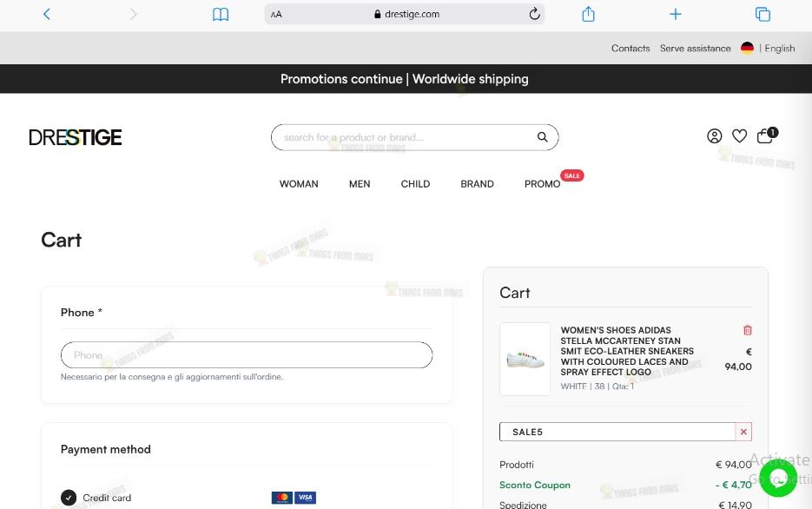Open the Safari share sheet icon
Image resolution: width=812 pixels, height=509 pixels.
588,14
